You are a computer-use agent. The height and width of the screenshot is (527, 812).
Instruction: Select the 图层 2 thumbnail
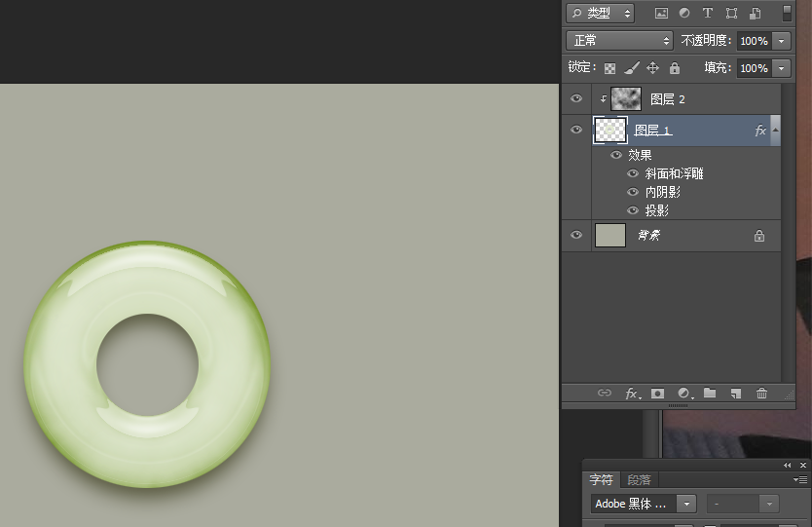[626, 98]
